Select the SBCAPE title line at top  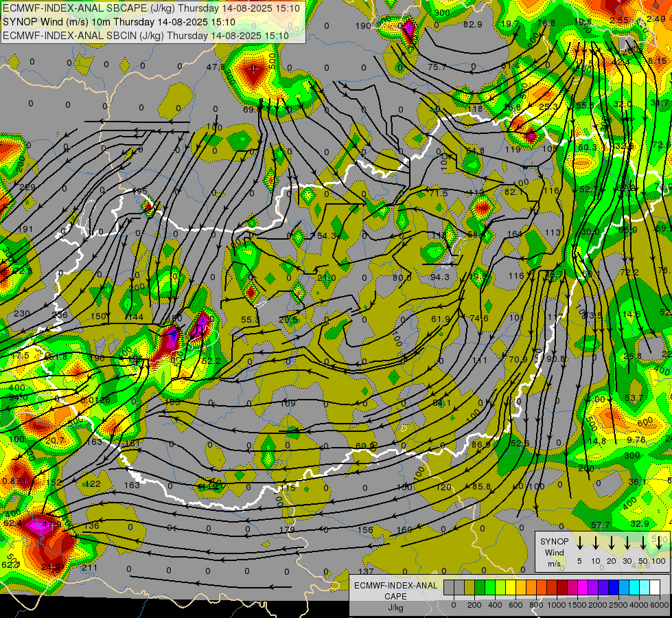click(151, 8)
